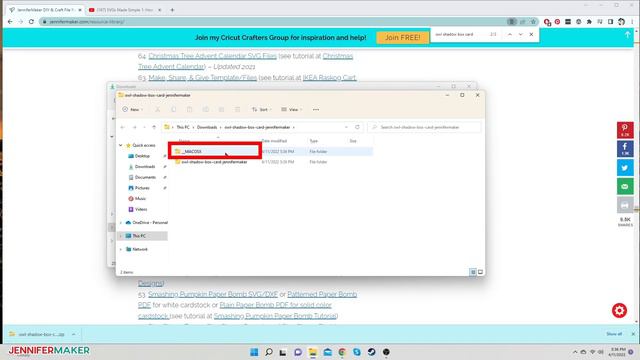
Task: Click the Explorer folder search box
Action: (x=424, y=127)
